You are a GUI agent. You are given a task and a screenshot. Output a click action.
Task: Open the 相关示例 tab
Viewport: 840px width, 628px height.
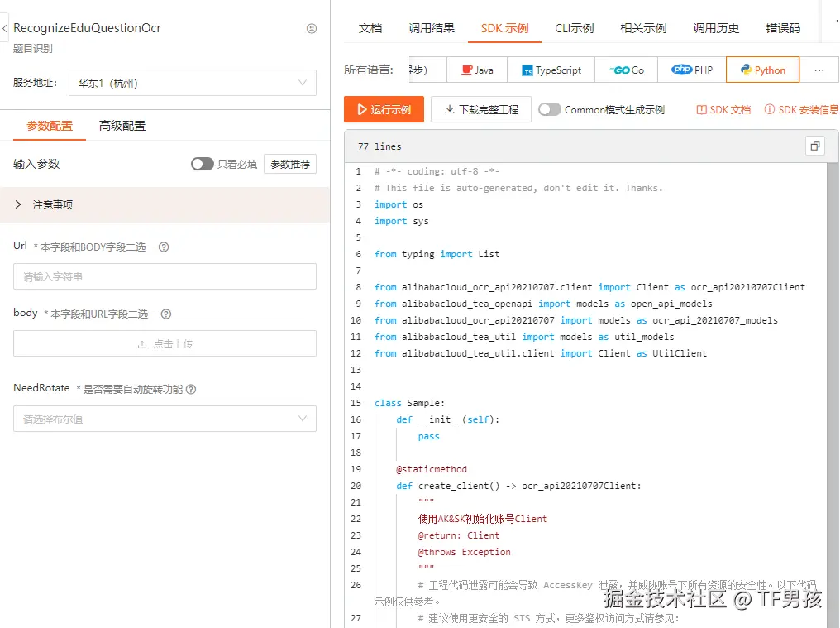(643, 28)
